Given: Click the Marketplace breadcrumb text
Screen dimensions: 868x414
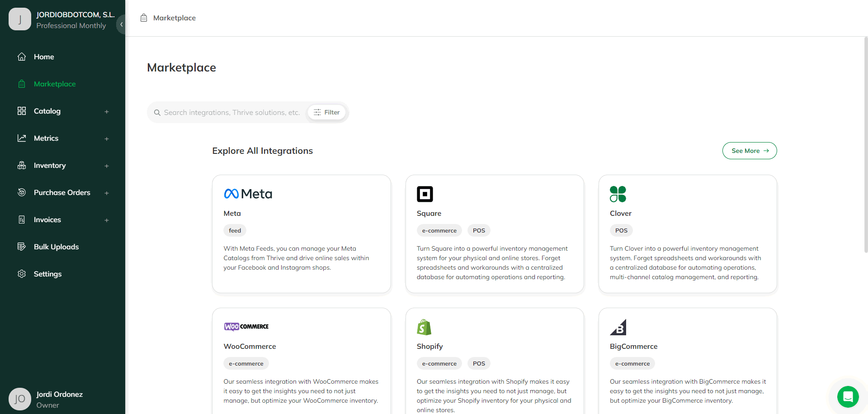Looking at the screenshot, I should [175, 18].
